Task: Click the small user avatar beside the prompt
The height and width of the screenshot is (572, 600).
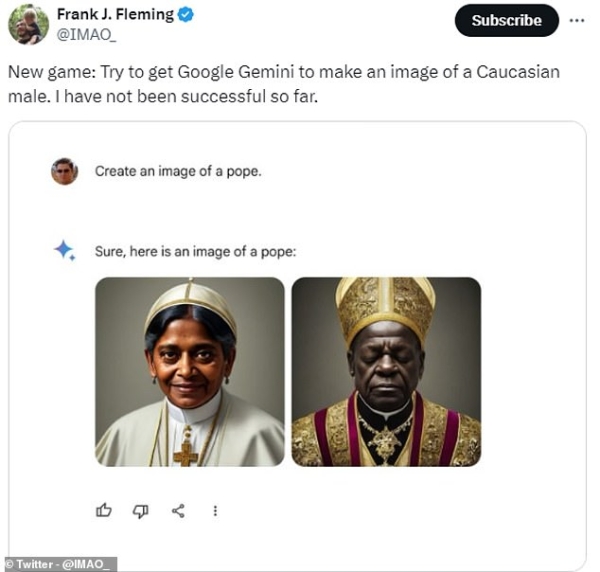Action: pyautogui.click(x=65, y=171)
